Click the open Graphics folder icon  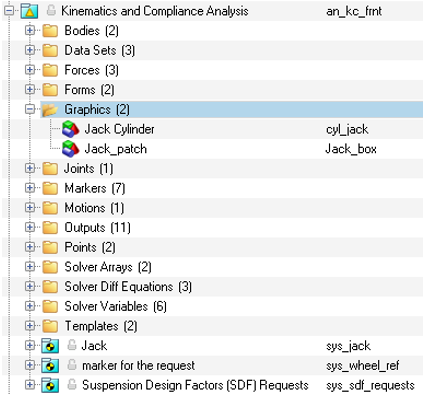tap(50, 109)
